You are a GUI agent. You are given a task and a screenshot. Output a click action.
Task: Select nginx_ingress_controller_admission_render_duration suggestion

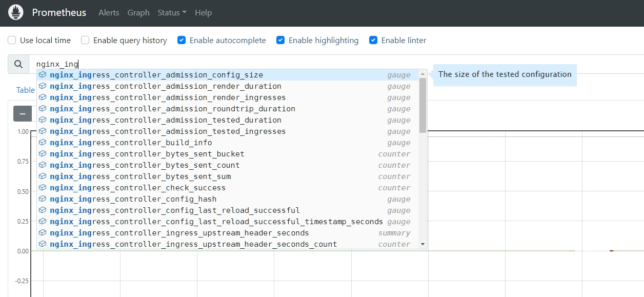(166, 86)
